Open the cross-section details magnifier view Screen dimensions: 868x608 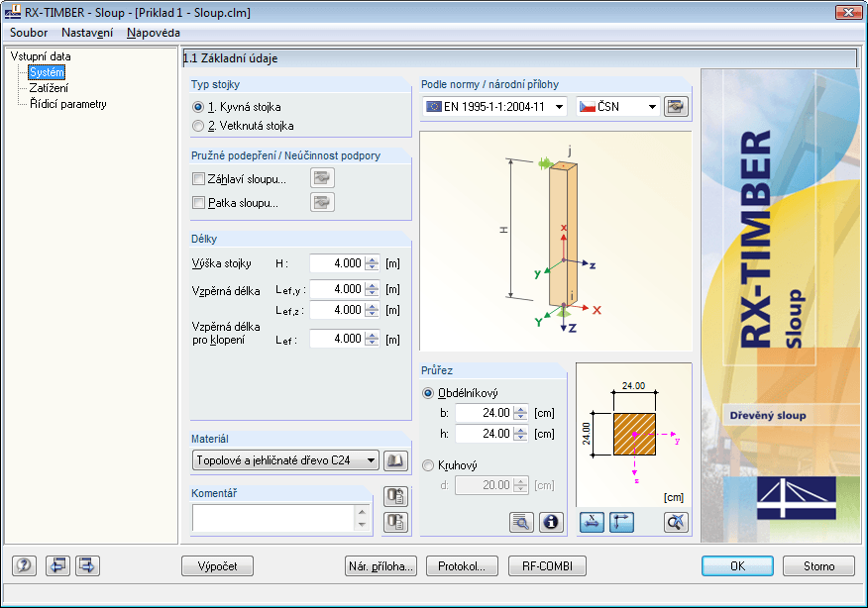click(519, 522)
